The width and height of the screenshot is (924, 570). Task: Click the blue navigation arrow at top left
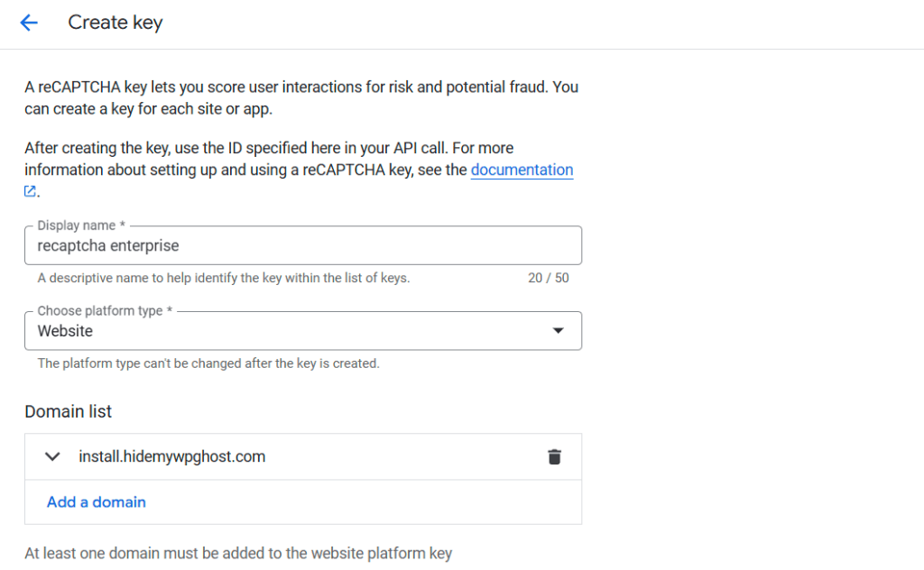29,23
